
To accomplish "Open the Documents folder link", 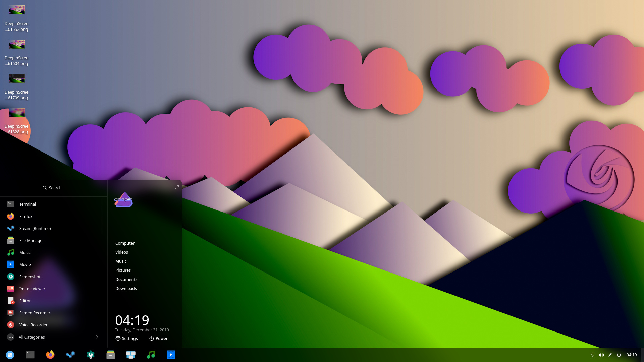I will (x=126, y=279).
